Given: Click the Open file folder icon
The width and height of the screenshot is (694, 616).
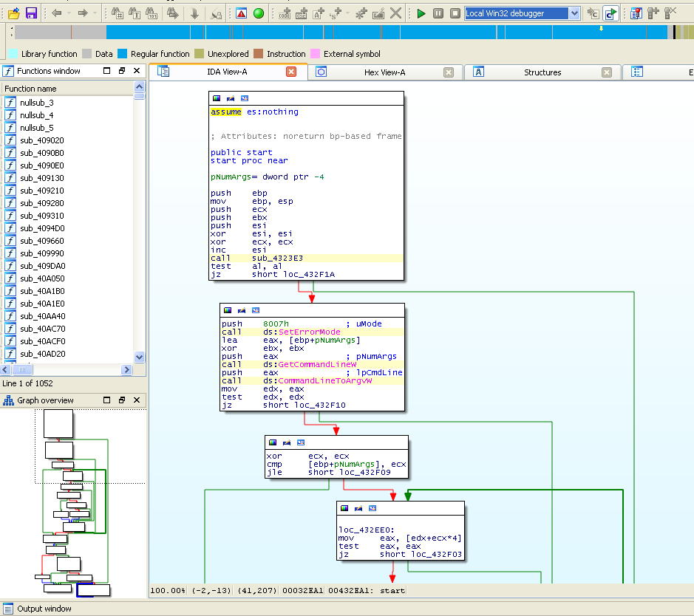Looking at the screenshot, I should point(13,13).
